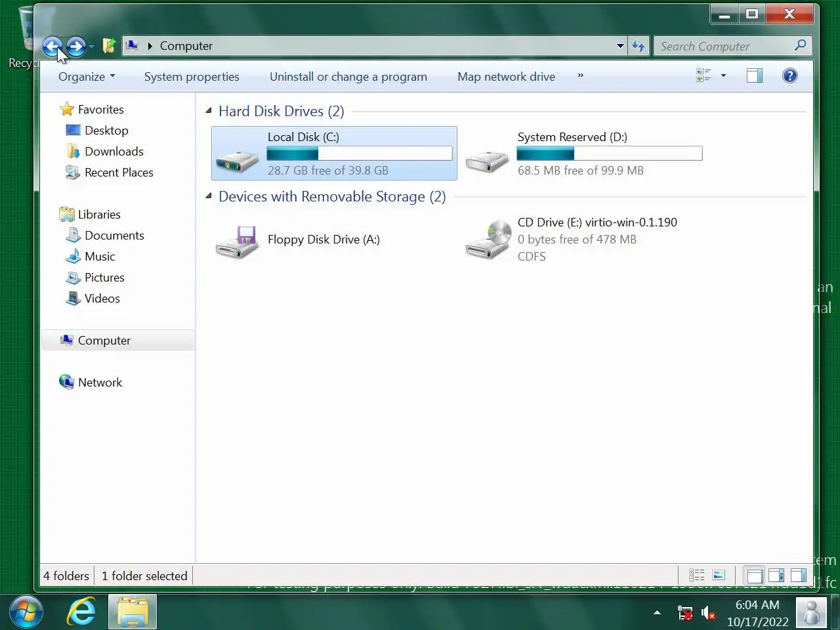This screenshot has height=630, width=840.
Task: Open the clock showing 6:04 AM
Action: pyautogui.click(x=757, y=613)
